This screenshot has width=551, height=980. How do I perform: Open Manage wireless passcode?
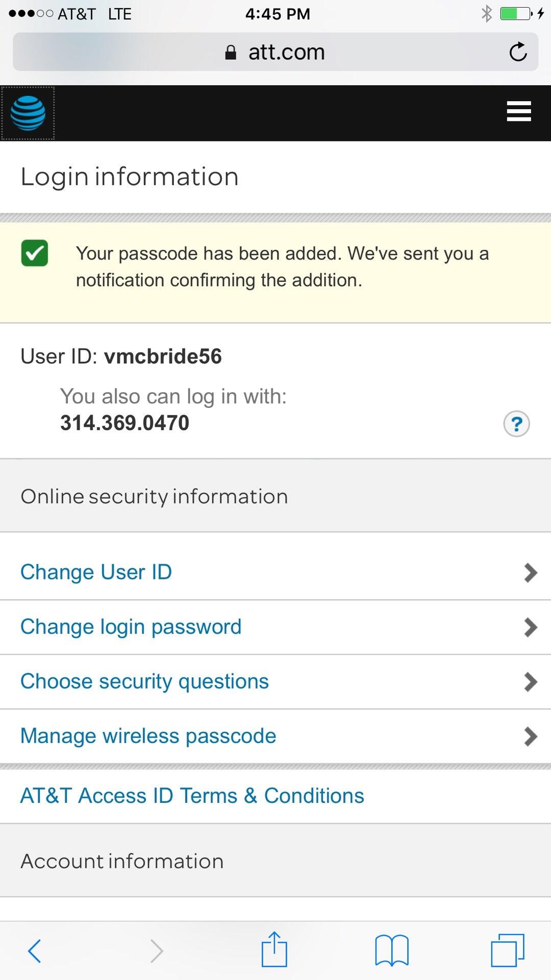[148, 736]
